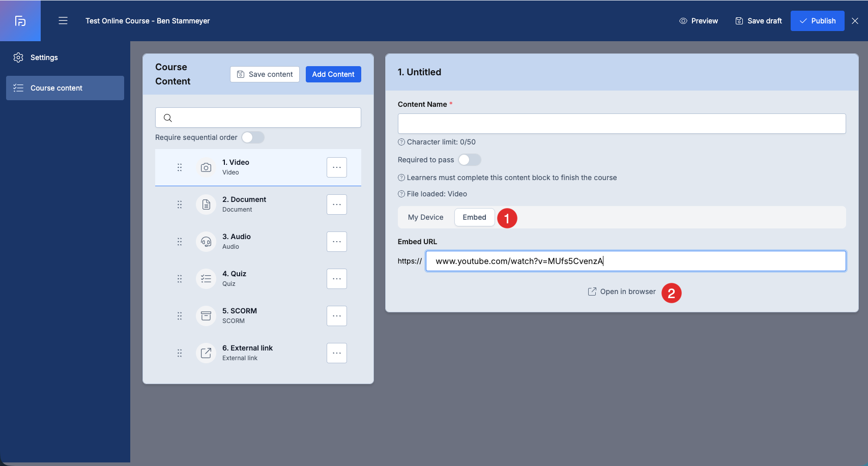Open the hamburger menu
The width and height of the screenshot is (868, 466).
click(x=63, y=21)
